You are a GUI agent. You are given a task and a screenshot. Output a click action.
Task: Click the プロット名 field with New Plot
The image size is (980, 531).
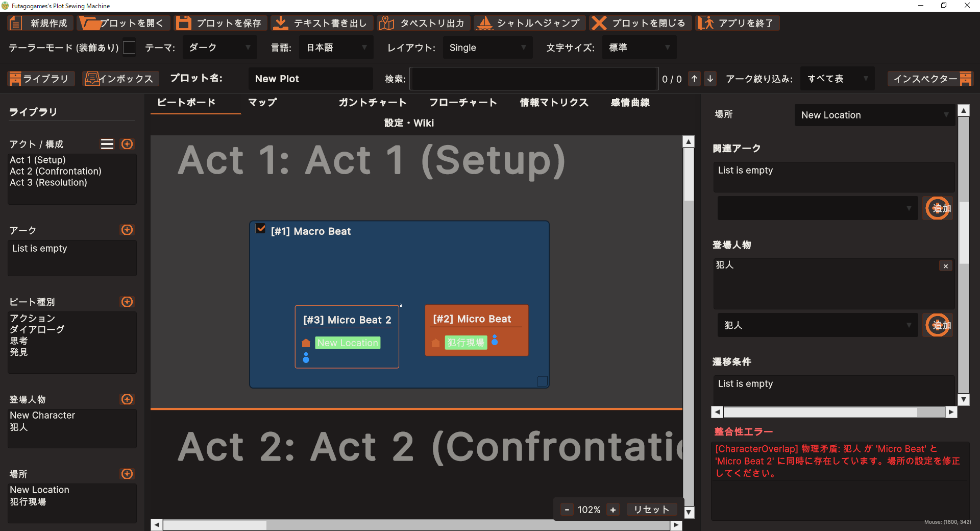click(x=310, y=79)
